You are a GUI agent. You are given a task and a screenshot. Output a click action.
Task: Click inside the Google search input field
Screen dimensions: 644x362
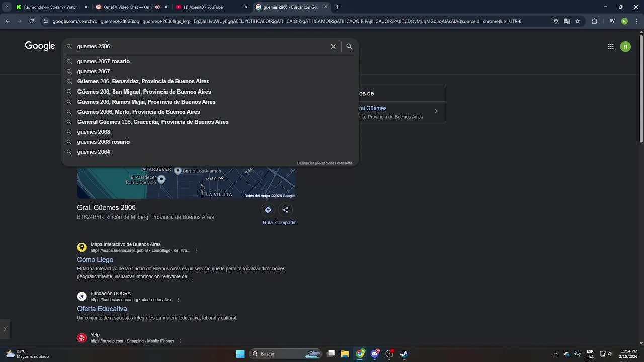[x=201, y=46]
